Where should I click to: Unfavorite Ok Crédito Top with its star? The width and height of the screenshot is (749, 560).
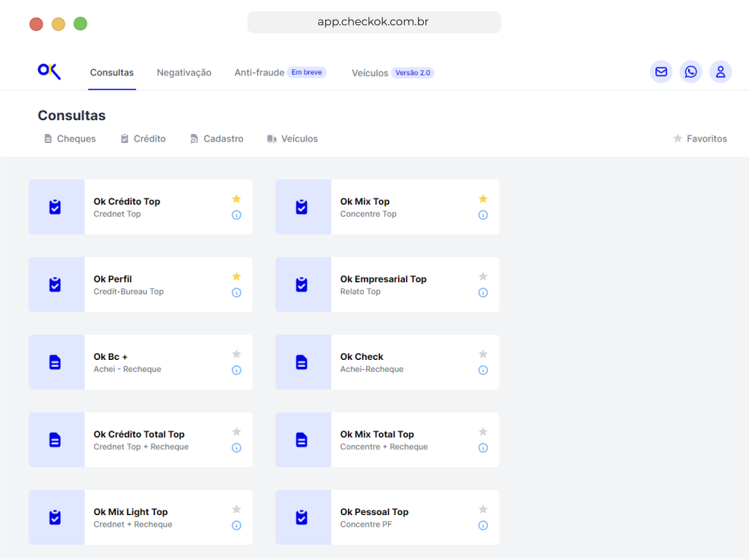click(237, 199)
